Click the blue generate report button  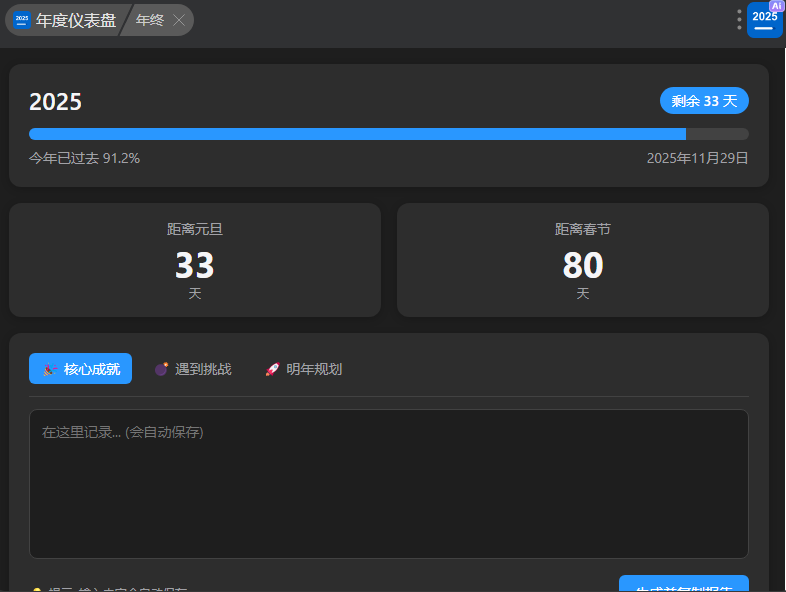point(683,584)
